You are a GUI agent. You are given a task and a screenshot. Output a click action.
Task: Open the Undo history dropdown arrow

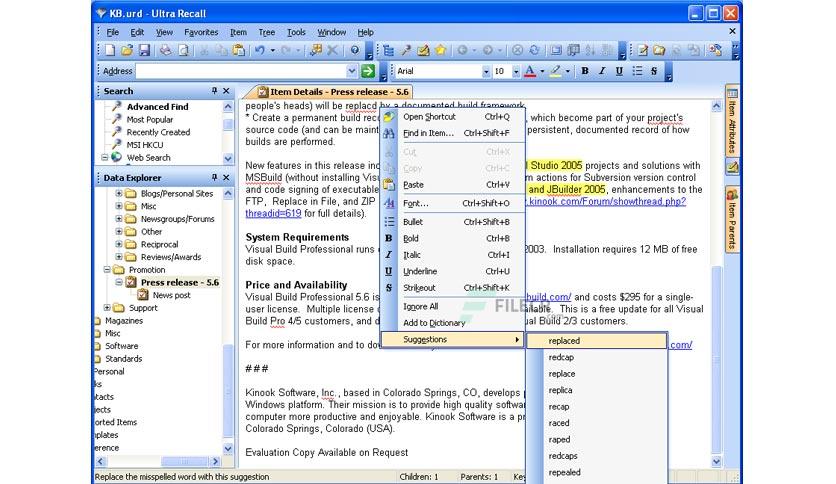[x=272, y=50]
